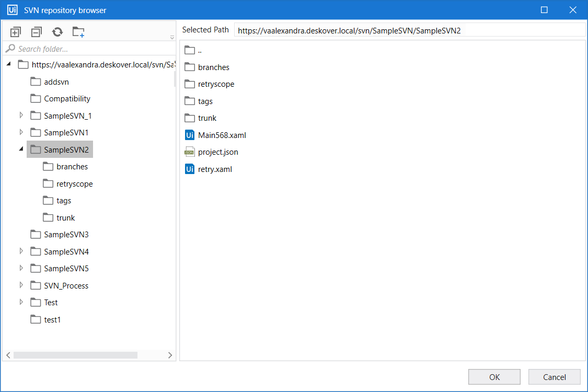Select the trunk folder in right pane

click(206, 118)
